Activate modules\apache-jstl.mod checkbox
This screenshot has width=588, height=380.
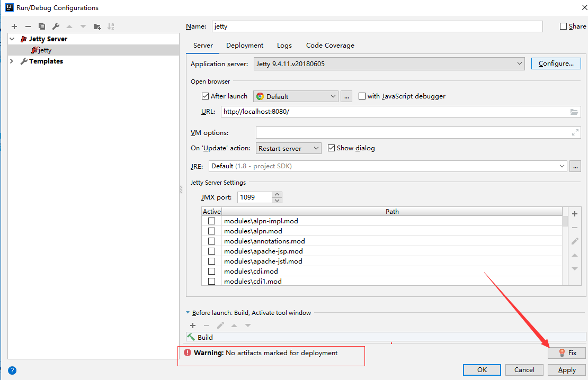(211, 261)
